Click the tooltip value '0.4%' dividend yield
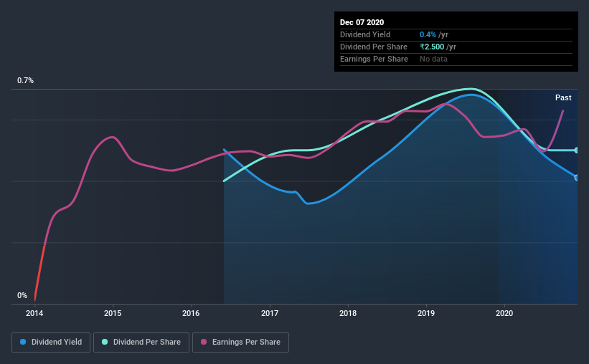Viewport: 589px width, 364px height. [428, 34]
